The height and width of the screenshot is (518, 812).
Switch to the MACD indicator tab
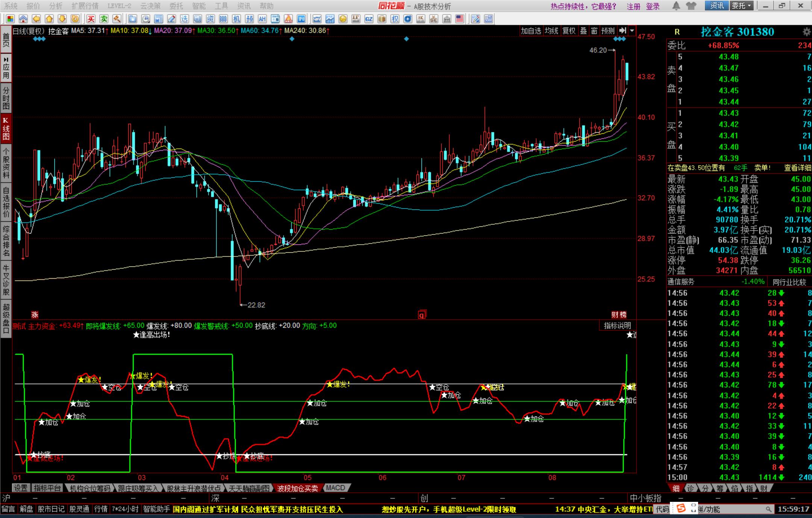pyautogui.click(x=335, y=488)
